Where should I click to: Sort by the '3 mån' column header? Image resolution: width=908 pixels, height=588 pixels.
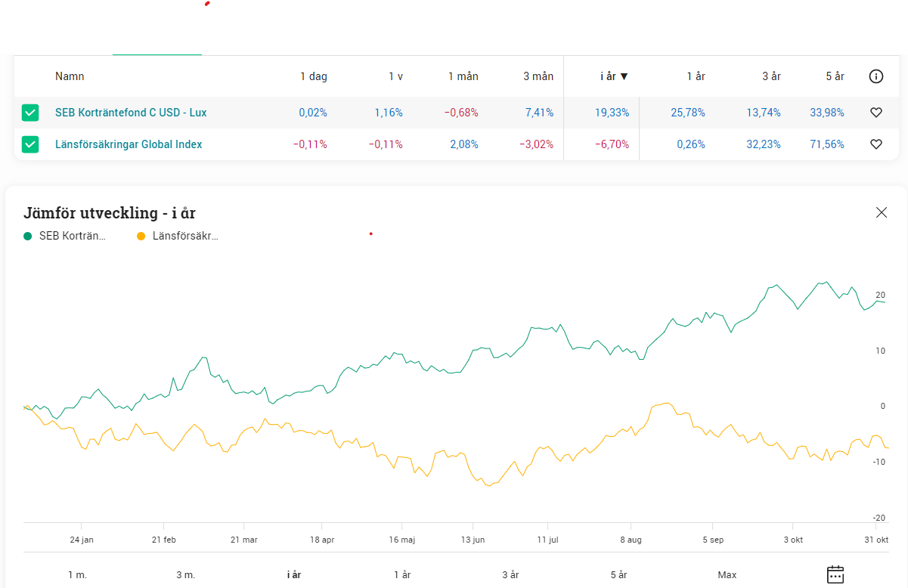[538, 76]
